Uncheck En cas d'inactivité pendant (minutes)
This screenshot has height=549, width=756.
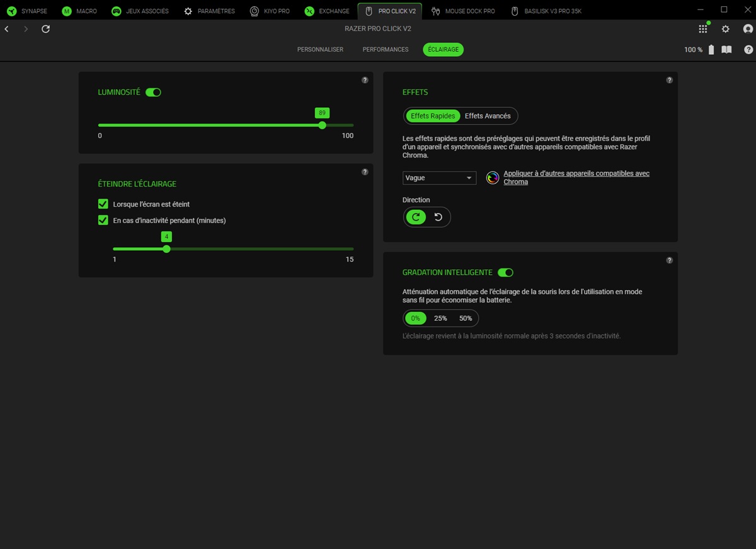(x=103, y=221)
